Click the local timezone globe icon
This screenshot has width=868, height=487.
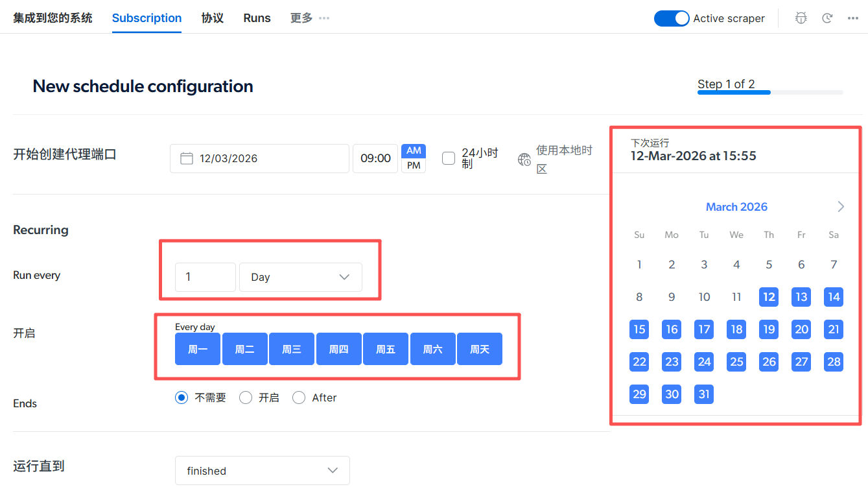(524, 158)
